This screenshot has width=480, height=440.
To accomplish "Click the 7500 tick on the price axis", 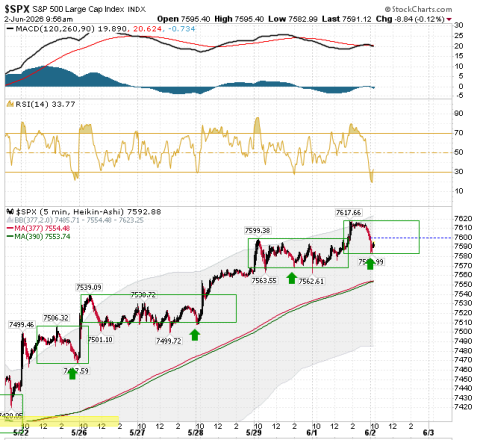I will (x=463, y=332).
